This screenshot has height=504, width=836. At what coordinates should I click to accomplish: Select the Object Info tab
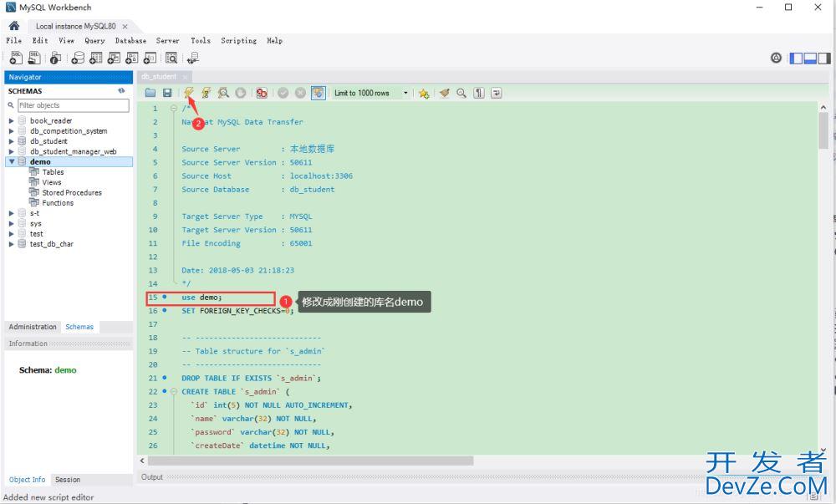[28, 480]
